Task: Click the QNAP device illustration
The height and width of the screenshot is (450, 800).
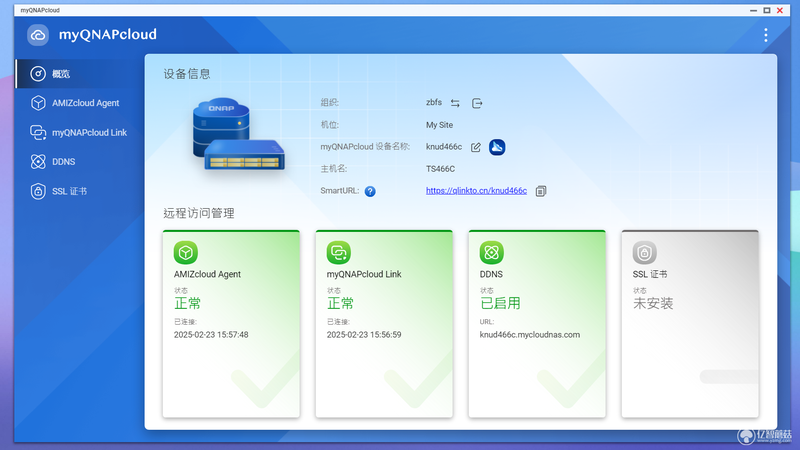Action: (238, 135)
